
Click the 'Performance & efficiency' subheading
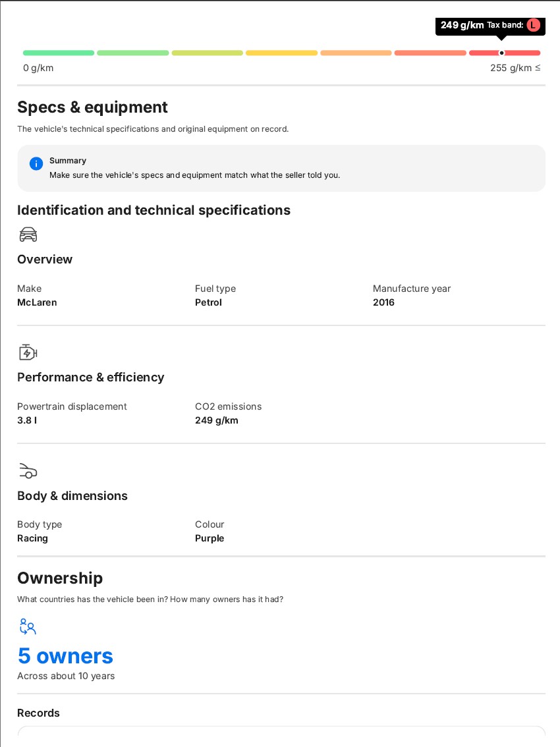click(90, 377)
